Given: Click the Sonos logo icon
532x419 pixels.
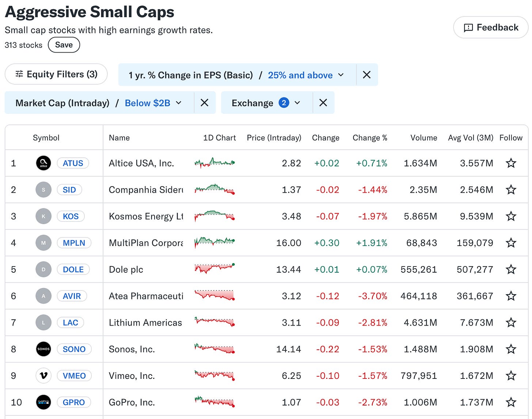Looking at the screenshot, I should [x=43, y=349].
